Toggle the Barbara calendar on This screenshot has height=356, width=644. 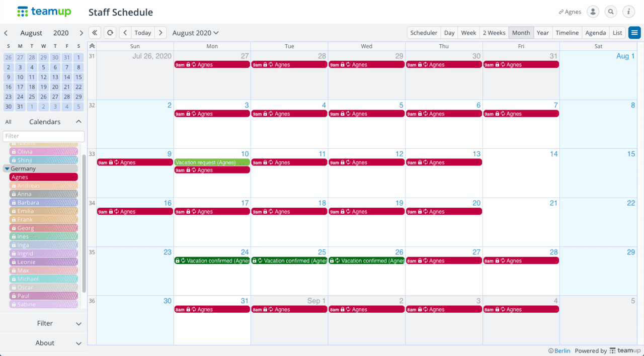pyautogui.click(x=43, y=202)
